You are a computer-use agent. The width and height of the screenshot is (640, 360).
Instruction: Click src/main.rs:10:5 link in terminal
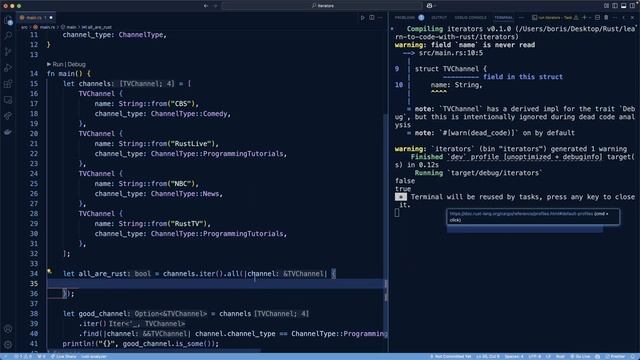pyautogui.click(x=451, y=53)
